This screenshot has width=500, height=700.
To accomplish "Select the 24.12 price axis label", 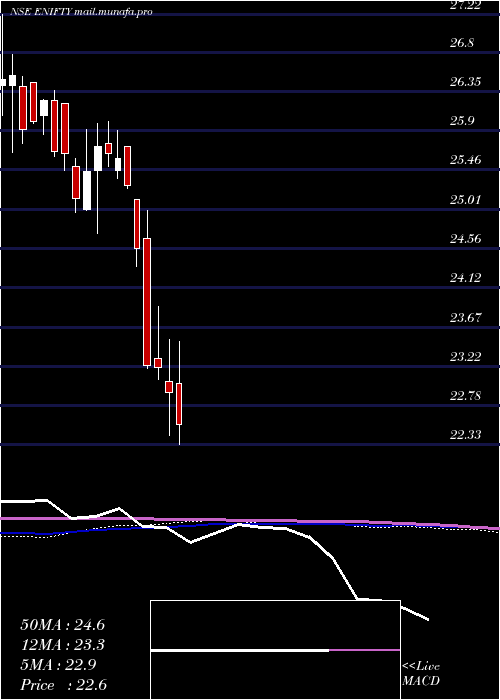I will click(x=466, y=278).
